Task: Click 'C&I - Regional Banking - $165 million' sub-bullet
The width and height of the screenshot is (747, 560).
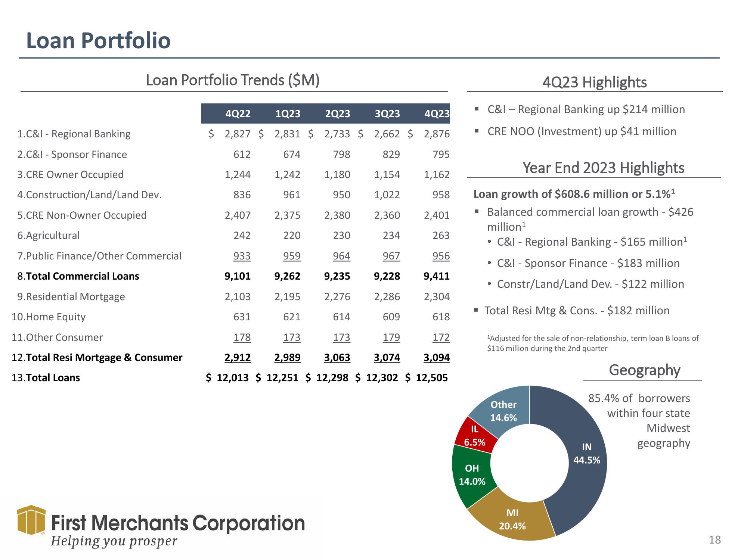Action: 592,242
